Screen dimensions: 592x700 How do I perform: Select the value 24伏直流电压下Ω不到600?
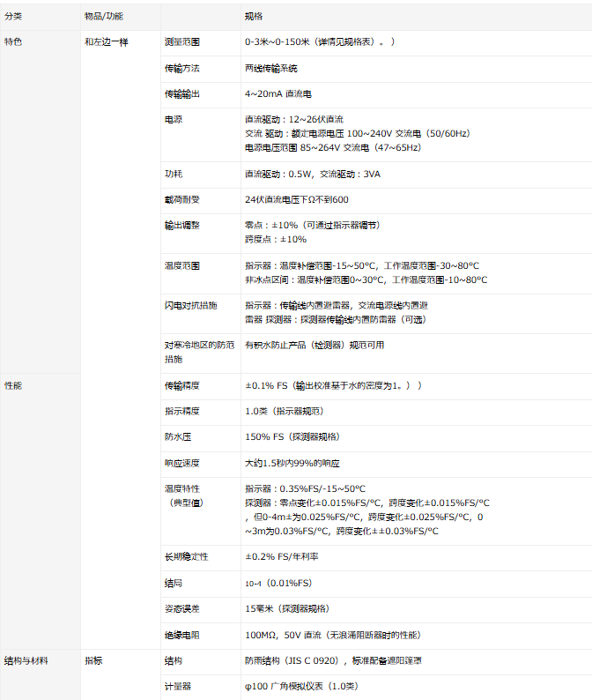pos(296,199)
